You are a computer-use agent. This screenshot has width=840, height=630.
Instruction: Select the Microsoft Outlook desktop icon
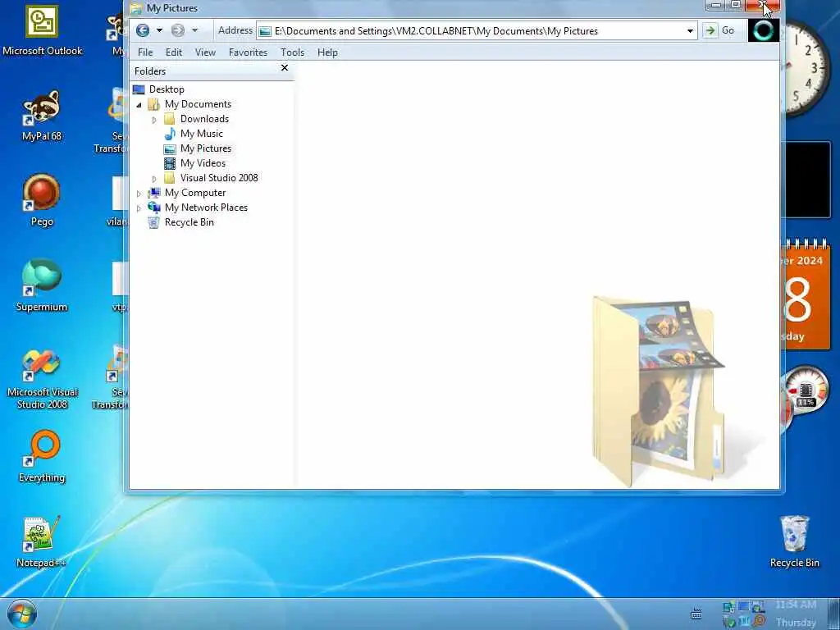coord(43,30)
